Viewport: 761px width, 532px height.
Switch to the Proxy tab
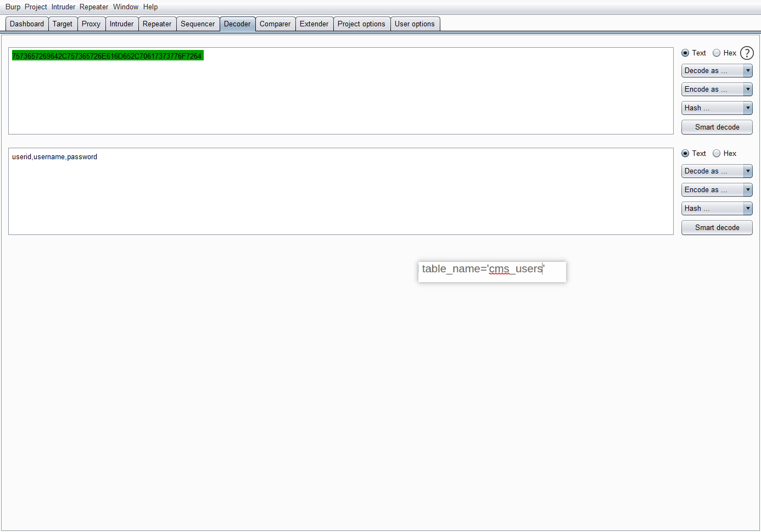coord(91,24)
